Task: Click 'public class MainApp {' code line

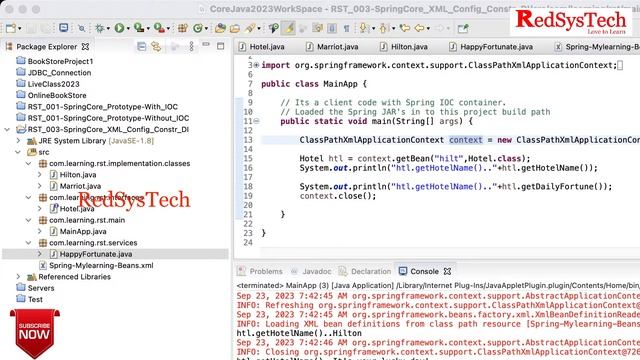Action: coord(314,84)
